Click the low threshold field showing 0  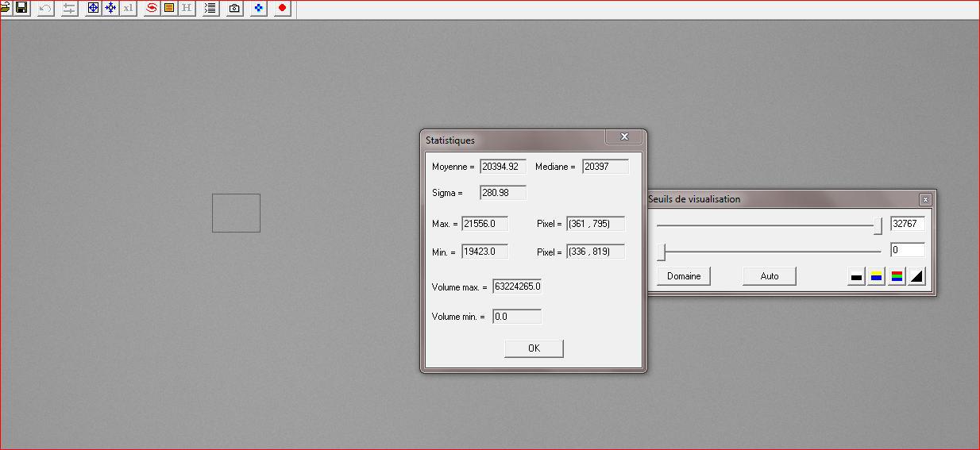[907, 250]
